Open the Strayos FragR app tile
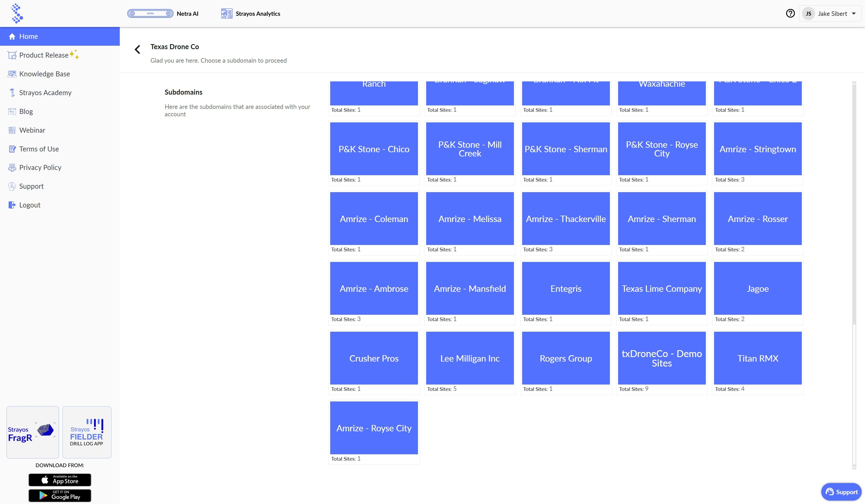Image resolution: width=865 pixels, height=504 pixels. 33,432
